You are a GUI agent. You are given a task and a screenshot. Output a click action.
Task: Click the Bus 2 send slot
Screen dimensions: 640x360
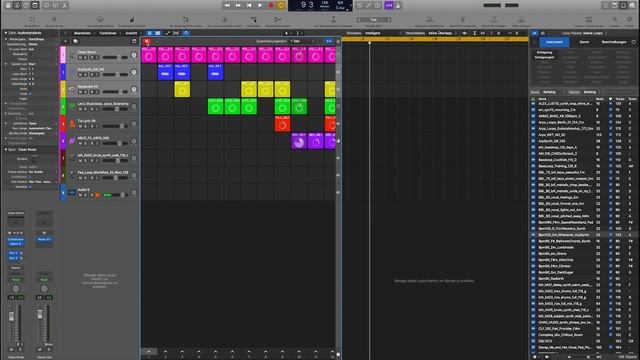[x=13, y=253]
